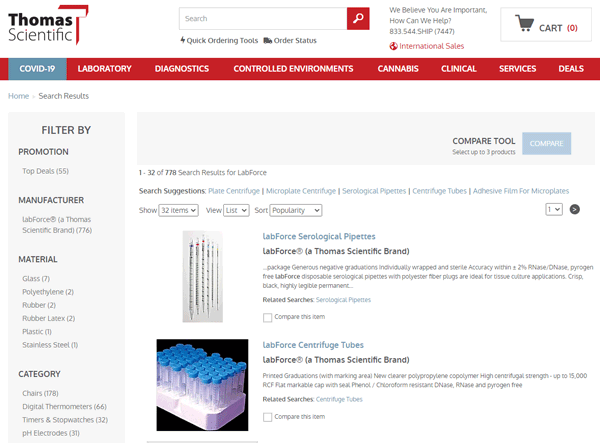Filter by labForce manufacturer (776)
The image size is (600, 443).
pos(57,225)
